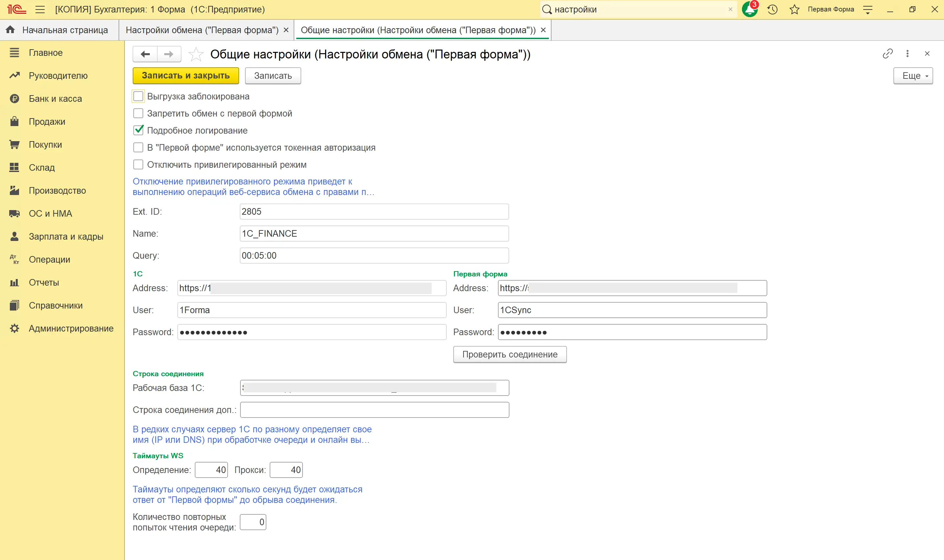The width and height of the screenshot is (944, 560).
Task: Click 1C User field 1Forma
Action: 312,310
